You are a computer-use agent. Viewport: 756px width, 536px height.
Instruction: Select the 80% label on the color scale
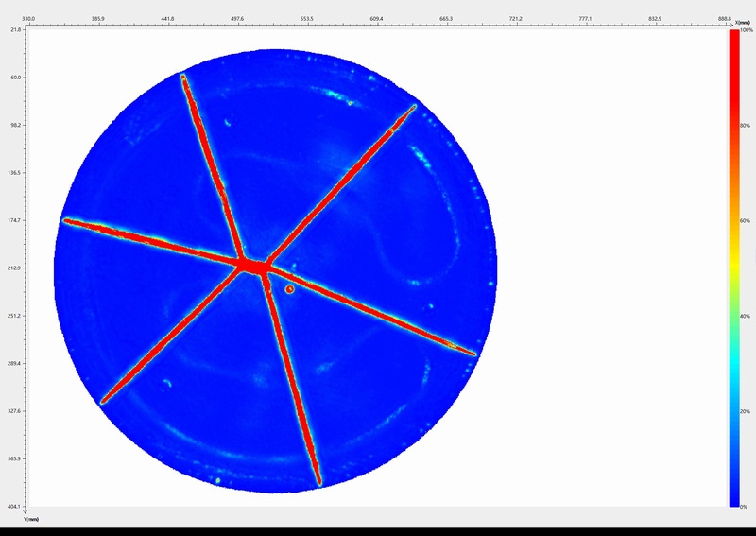coord(746,126)
